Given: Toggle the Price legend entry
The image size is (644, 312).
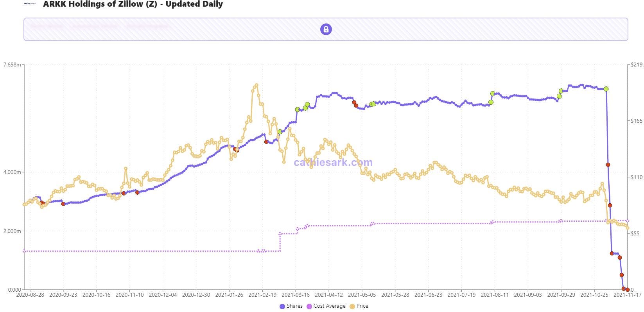Looking at the screenshot, I should pyautogui.click(x=359, y=306).
